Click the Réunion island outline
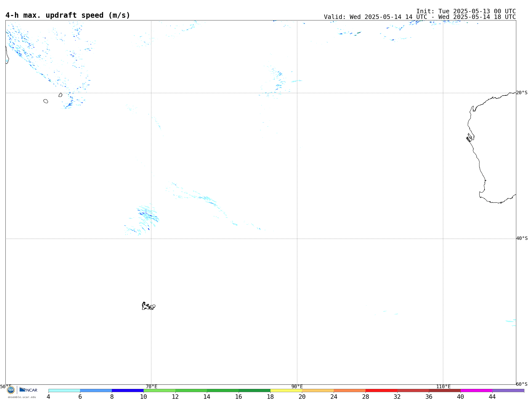Screen dimensions: 532x400 [46, 101]
